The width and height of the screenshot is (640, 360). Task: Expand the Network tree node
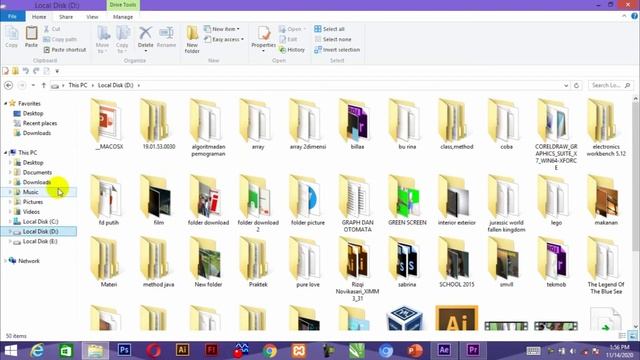pos(6,261)
